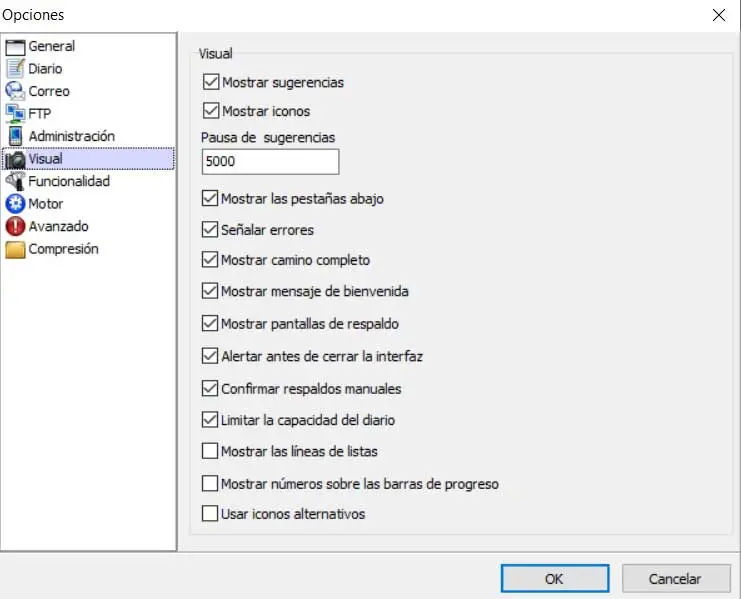Select the Motor gear icon
The image size is (741, 599).
click(x=15, y=204)
